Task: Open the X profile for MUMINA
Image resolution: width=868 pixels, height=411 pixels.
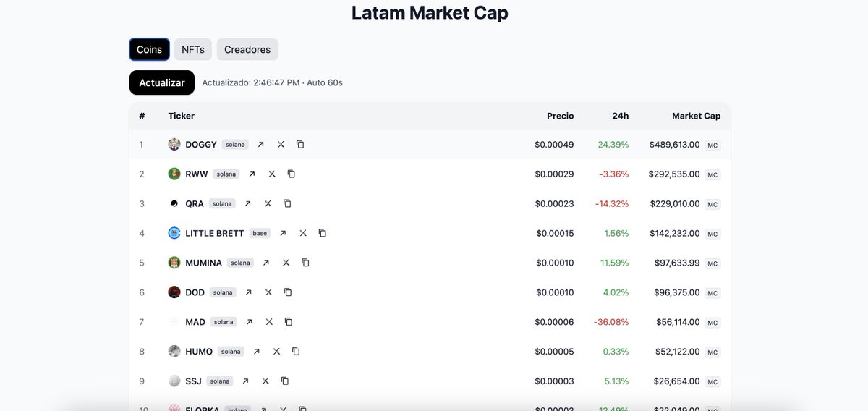Action: [x=286, y=263]
